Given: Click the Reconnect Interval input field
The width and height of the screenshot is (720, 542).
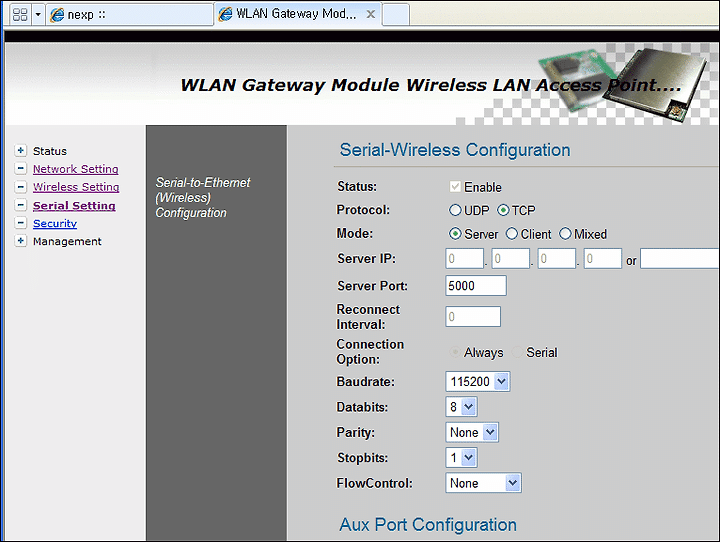Looking at the screenshot, I should [473, 316].
